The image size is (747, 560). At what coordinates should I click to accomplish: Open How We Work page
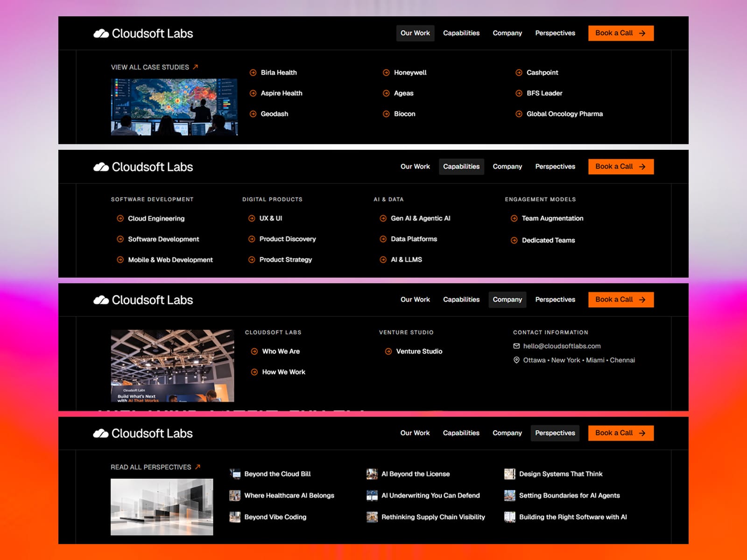(283, 372)
